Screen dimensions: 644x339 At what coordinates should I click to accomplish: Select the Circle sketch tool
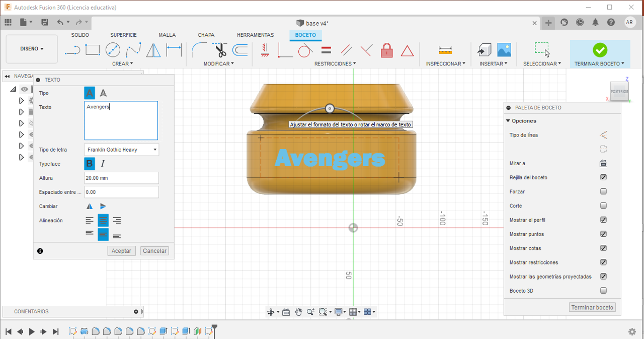113,50
